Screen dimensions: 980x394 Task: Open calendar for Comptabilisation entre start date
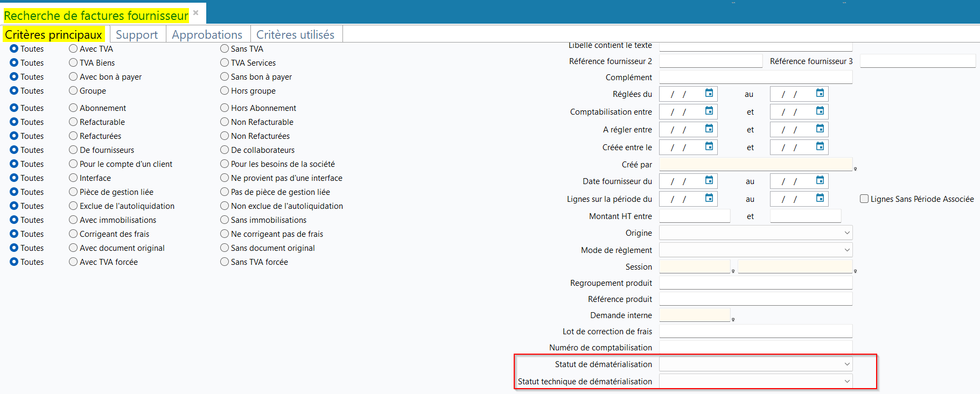point(709,111)
